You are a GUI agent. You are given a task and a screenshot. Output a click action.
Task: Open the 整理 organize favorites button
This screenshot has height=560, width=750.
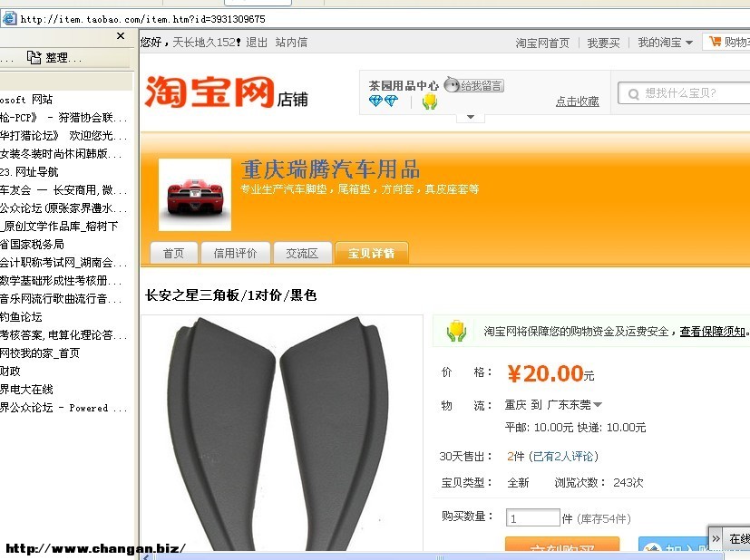click(x=54, y=58)
